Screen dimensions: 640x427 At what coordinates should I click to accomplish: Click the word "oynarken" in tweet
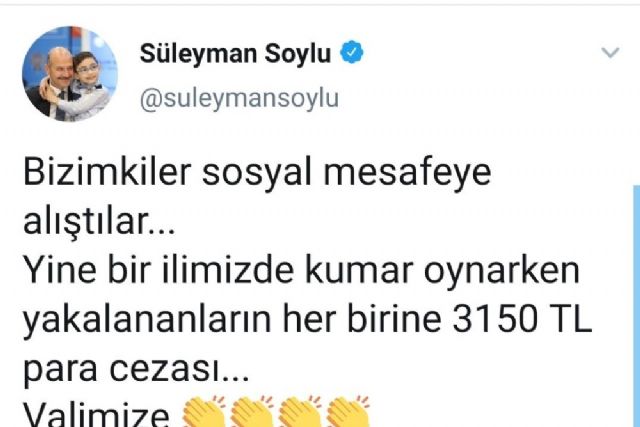[x=502, y=271]
